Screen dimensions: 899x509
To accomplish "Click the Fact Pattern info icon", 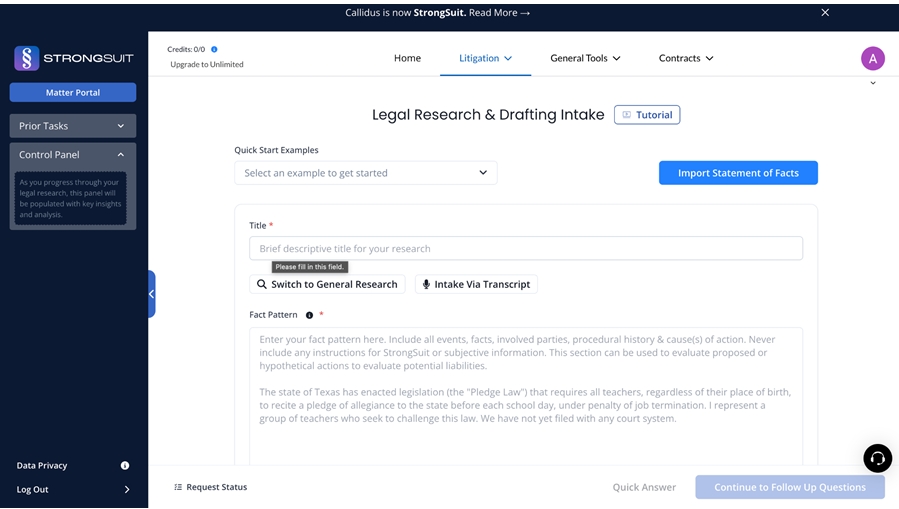I will (309, 315).
